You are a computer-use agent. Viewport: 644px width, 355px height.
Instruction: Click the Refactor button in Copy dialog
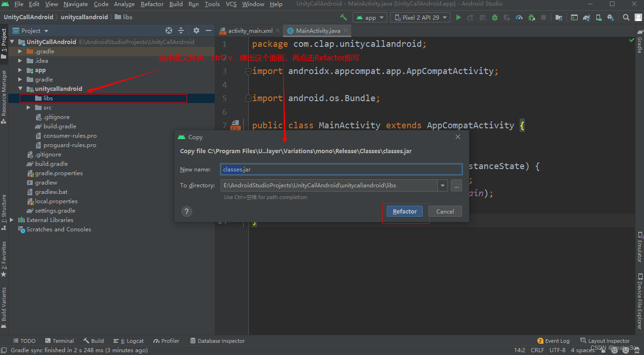(405, 211)
